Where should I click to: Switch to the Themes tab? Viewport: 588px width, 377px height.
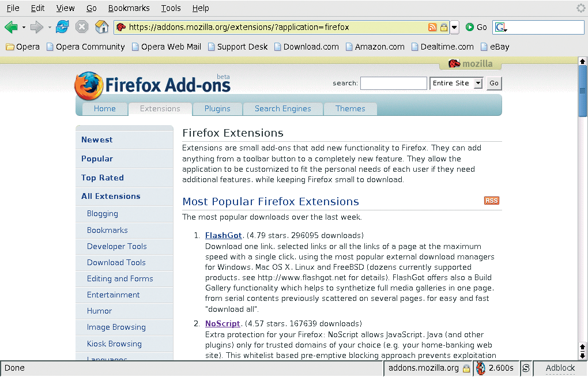pos(350,109)
